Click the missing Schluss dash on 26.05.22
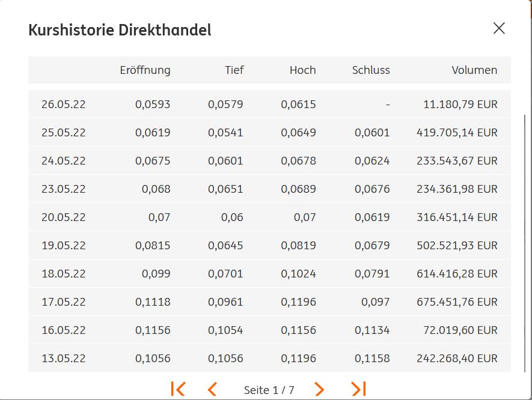Viewport: 532px width, 400px height. click(x=387, y=104)
